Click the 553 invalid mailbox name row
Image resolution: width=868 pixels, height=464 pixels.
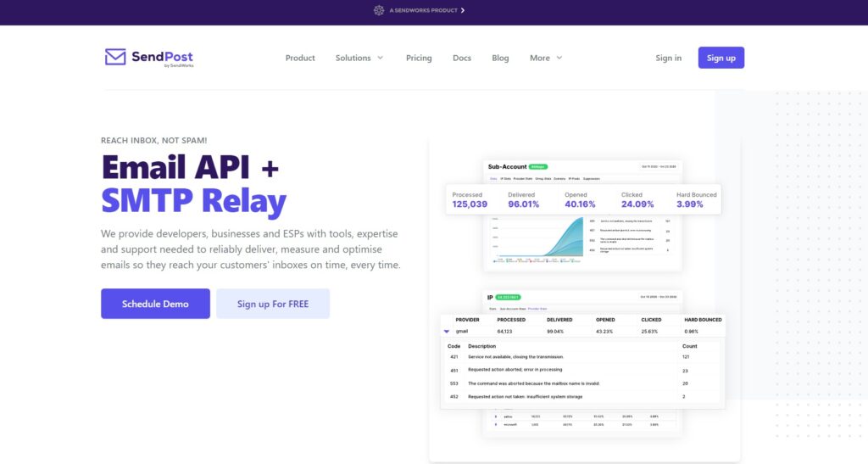tap(581, 383)
